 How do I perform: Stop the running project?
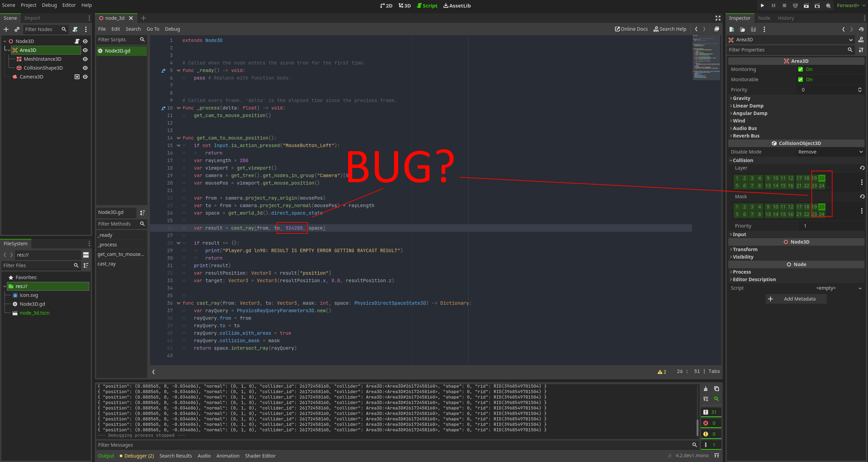point(784,5)
